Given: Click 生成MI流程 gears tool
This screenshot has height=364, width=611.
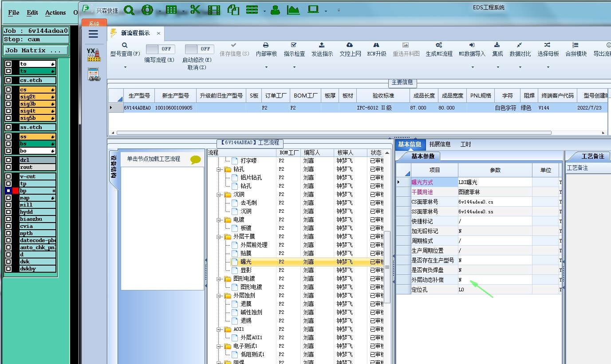Looking at the screenshot, I should (439, 50).
